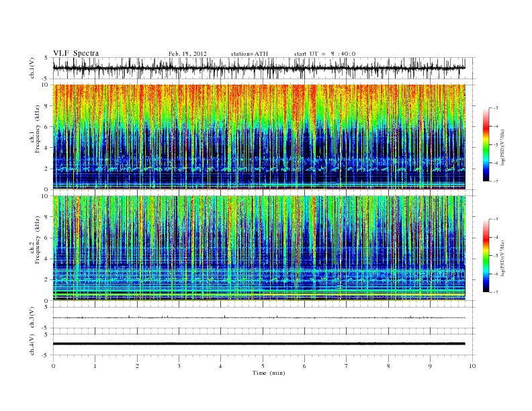Click the "ch.1(V)" waveform axis label
The width and height of the screenshot is (532, 411).
(x=32, y=68)
